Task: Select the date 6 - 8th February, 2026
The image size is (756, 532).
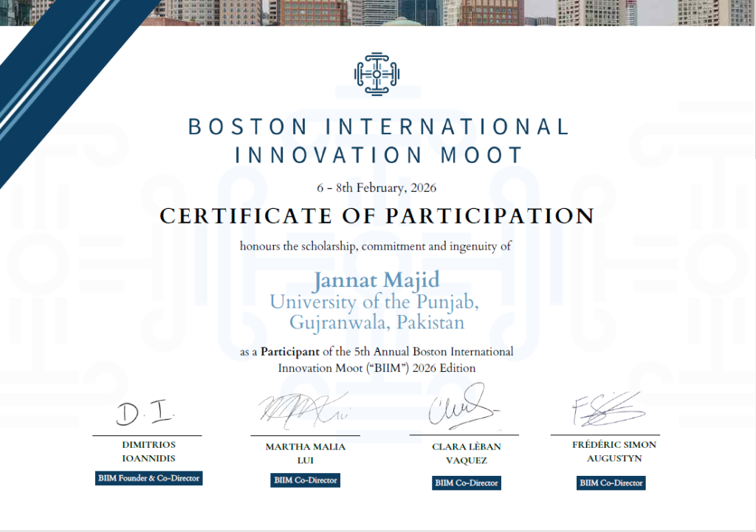Action: coord(377,187)
